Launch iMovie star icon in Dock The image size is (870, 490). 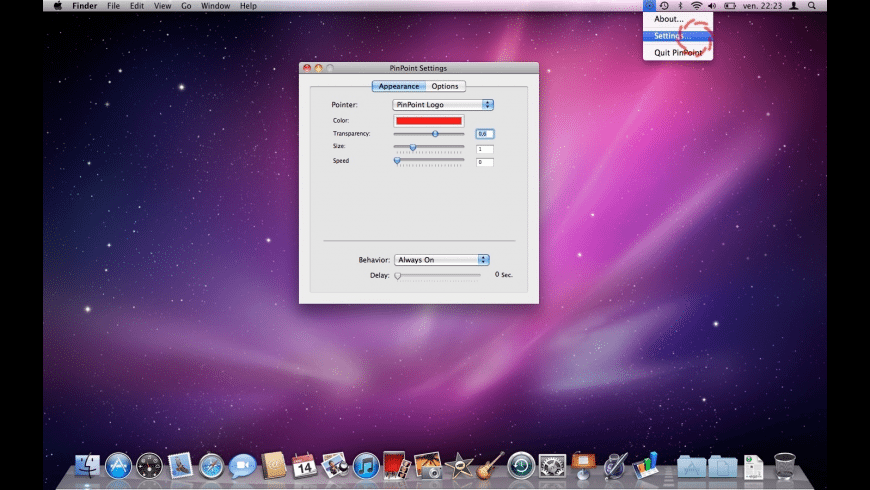(x=459, y=466)
